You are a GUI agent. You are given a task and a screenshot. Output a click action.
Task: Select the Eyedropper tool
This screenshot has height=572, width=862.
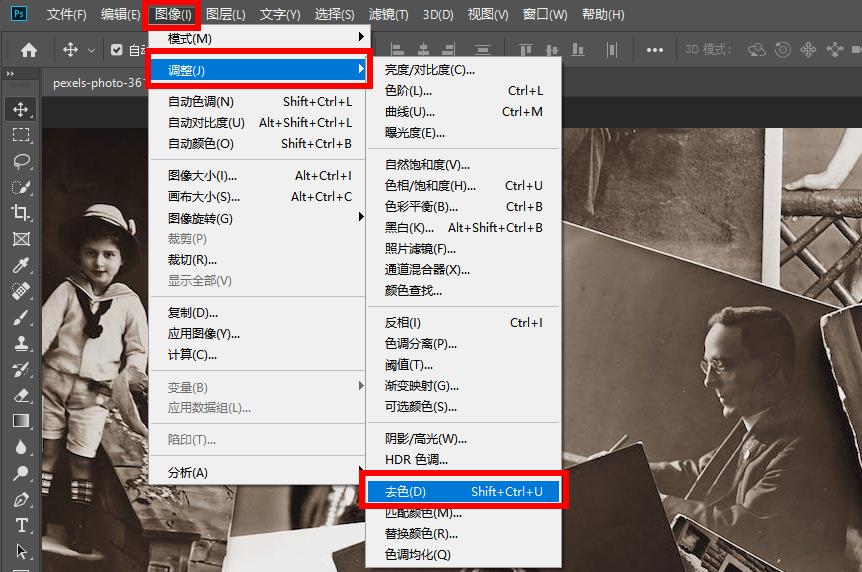pos(21,265)
